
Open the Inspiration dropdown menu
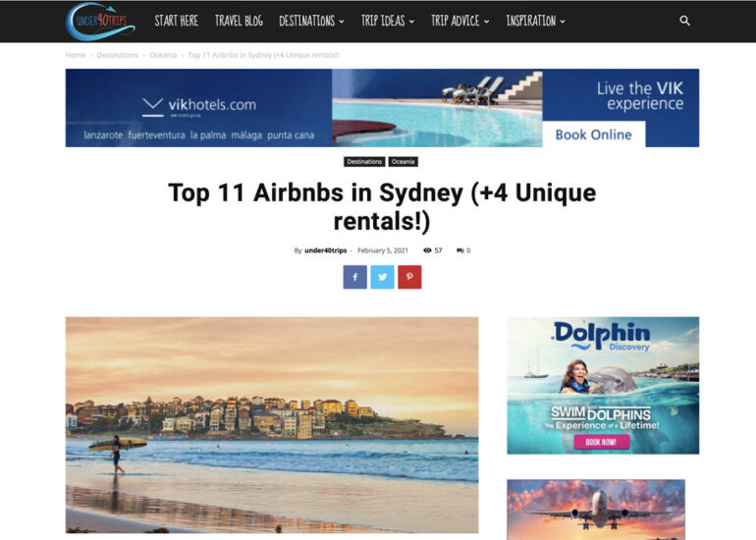pyautogui.click(x=536, y=21)
